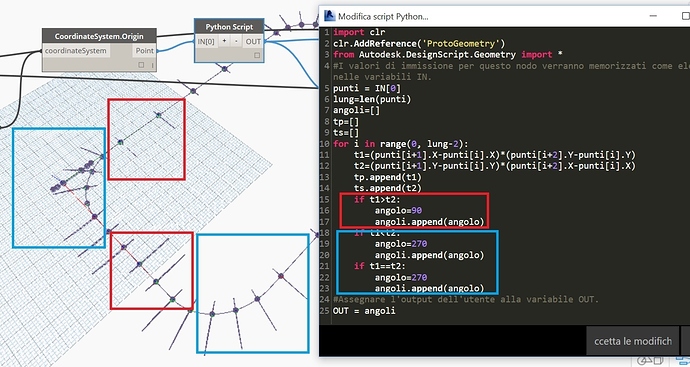
Task: Click the OUT output port
Action: pyautogui.click(x=253, y=41)
